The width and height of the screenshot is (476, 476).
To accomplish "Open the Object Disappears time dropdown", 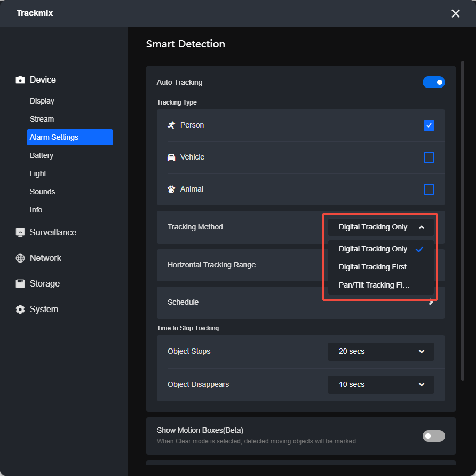I will (x=380, y=385).
